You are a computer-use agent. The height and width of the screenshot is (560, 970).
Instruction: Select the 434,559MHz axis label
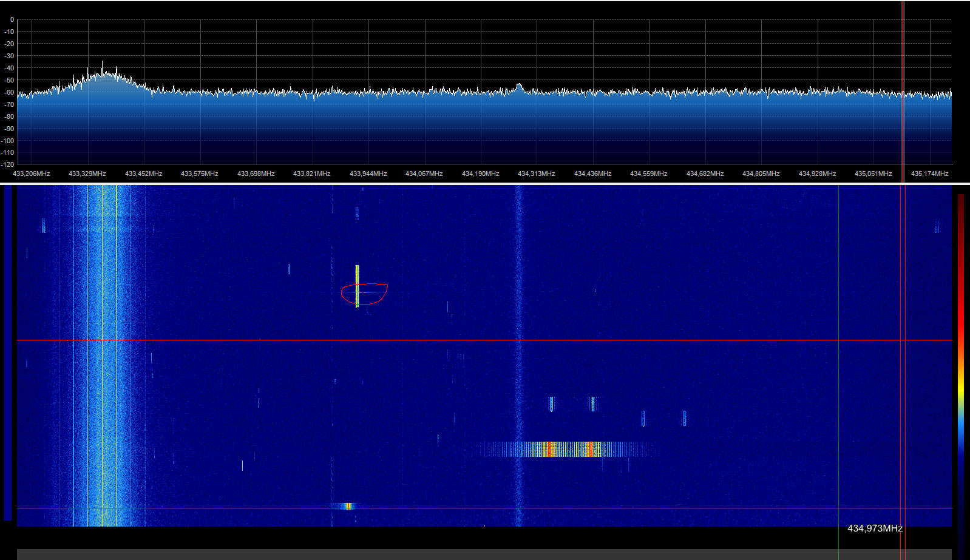649,174
